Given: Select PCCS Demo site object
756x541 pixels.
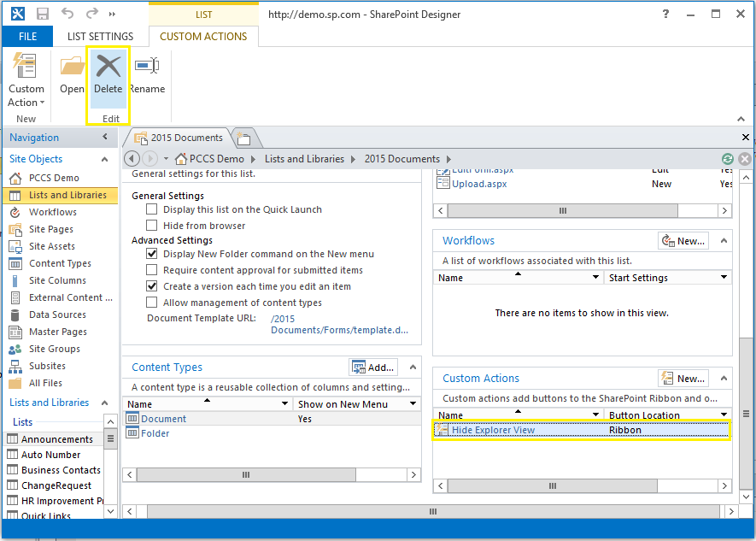Looking at the screenshot, I should (x=54, y=178).
